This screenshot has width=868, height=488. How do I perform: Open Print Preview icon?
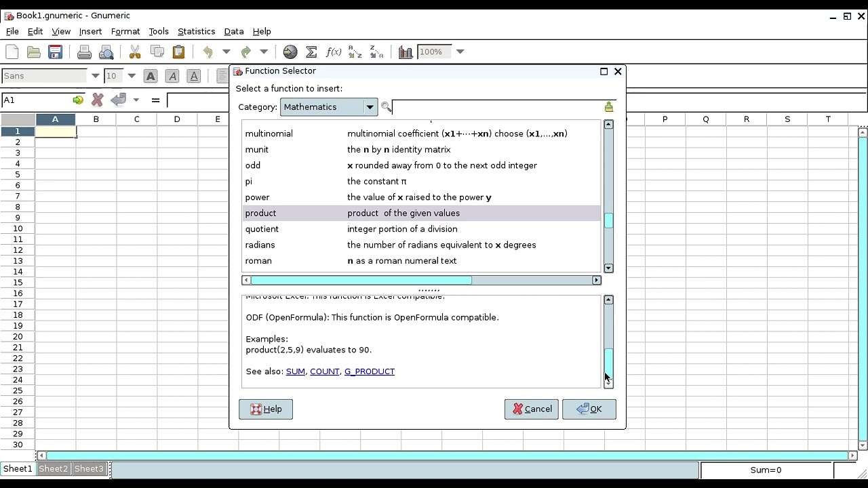pyautogui.click(x=106, y=52)
